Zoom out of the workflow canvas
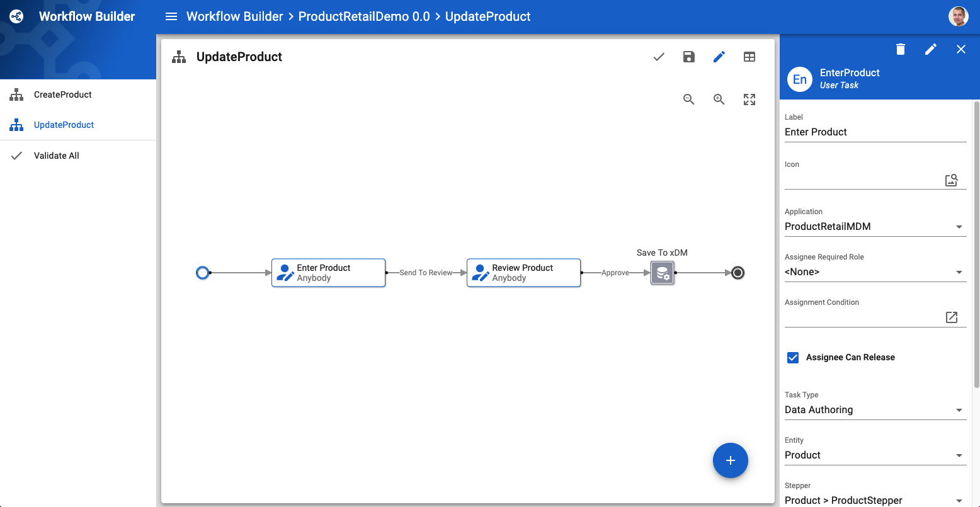The height and width of the screenshot is (507, 980). click(x=688, y=99)
